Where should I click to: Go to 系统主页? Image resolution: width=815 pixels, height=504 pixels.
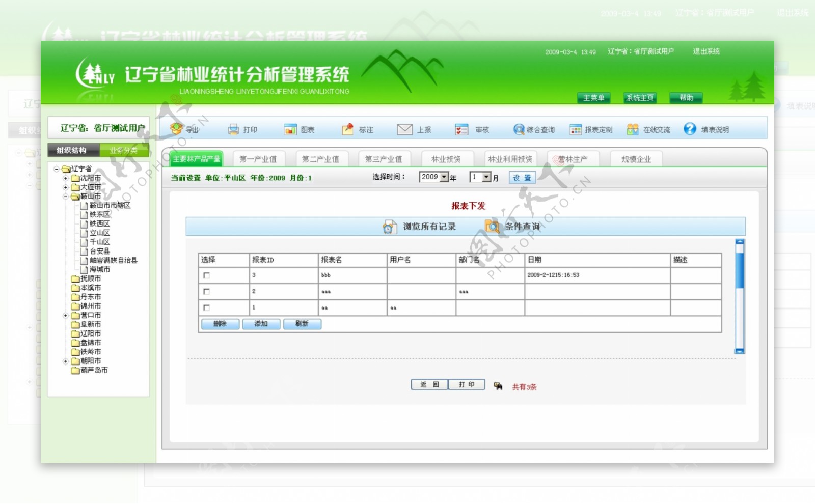pyautogui.click(x=640, y=98)
